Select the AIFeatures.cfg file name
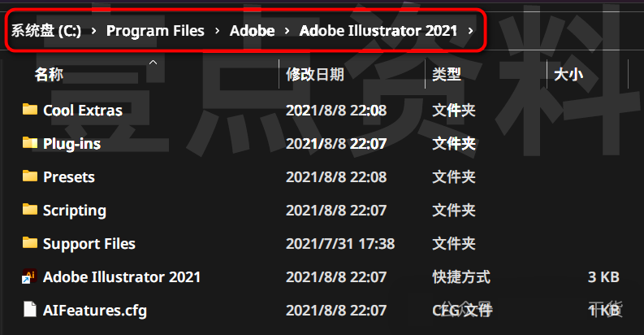 pyautogui.click(x=95, y=311)
